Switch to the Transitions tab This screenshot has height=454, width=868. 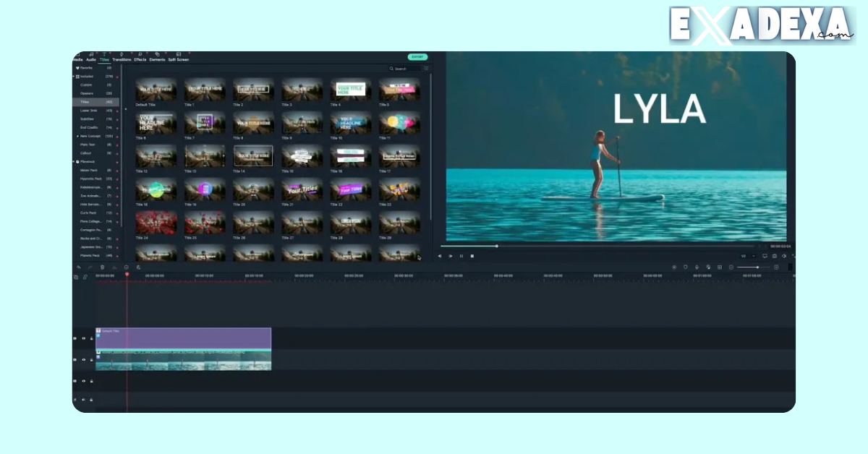pos(122,59)
